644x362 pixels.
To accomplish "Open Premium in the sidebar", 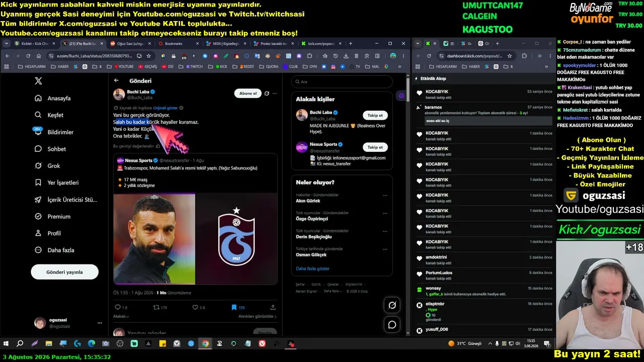I will (52, 217).
